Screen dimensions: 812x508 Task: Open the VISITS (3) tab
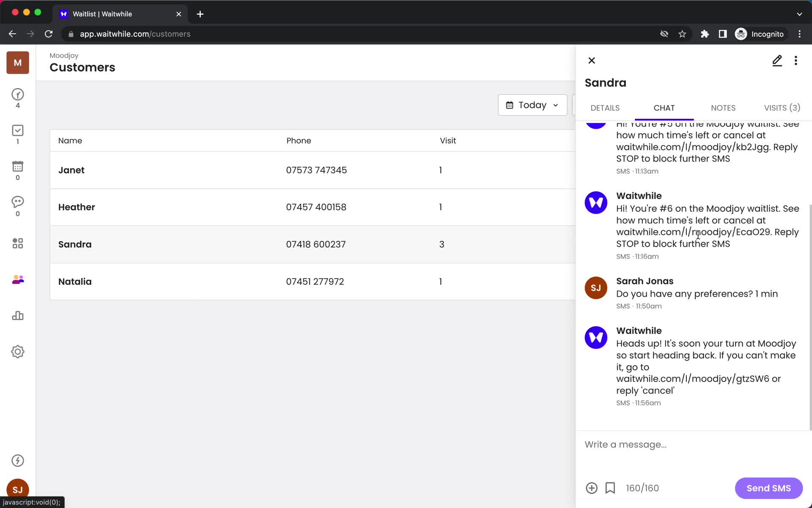782,108
